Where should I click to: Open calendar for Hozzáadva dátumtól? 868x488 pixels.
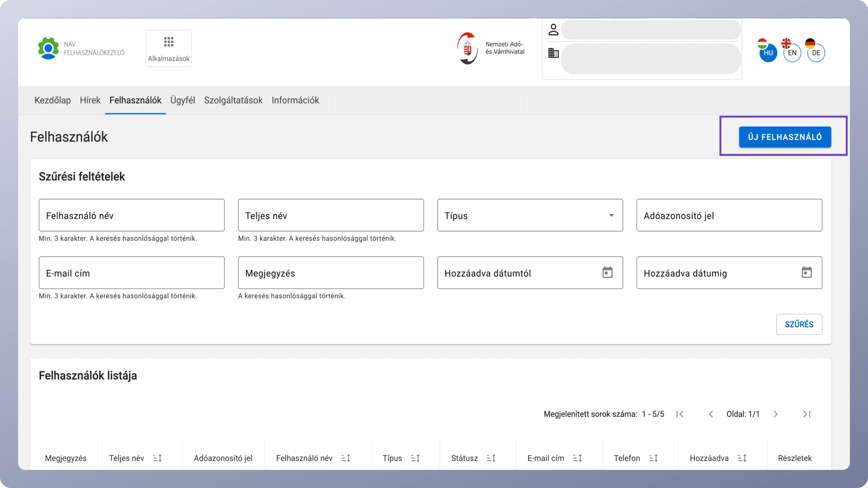click(607, 272)
